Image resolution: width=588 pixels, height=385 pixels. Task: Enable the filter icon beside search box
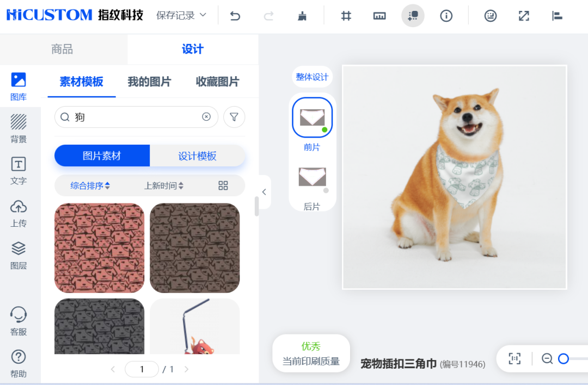tap(234, 117)
